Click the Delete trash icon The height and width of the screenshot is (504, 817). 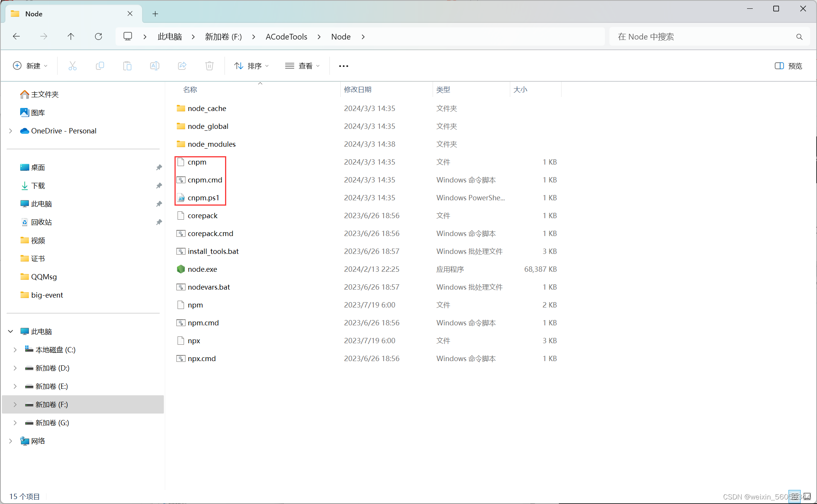pyautogui.click(x=209, y=66)
